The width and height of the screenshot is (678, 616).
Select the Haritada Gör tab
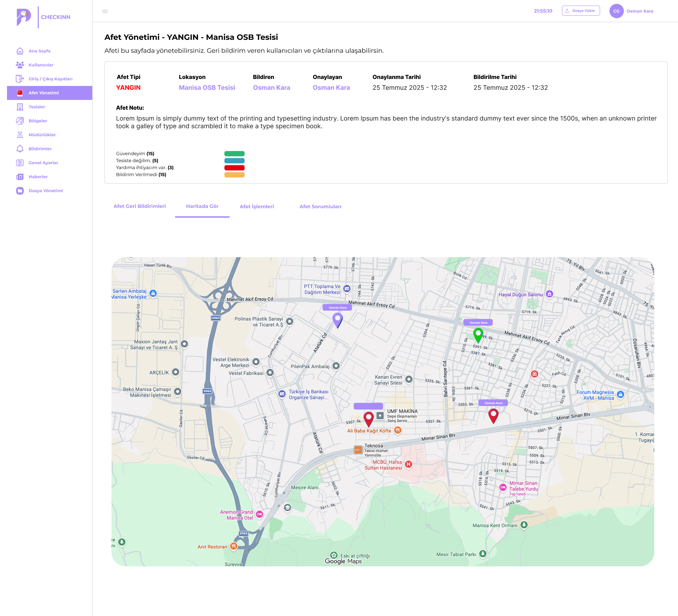click(x=202, y=206)
